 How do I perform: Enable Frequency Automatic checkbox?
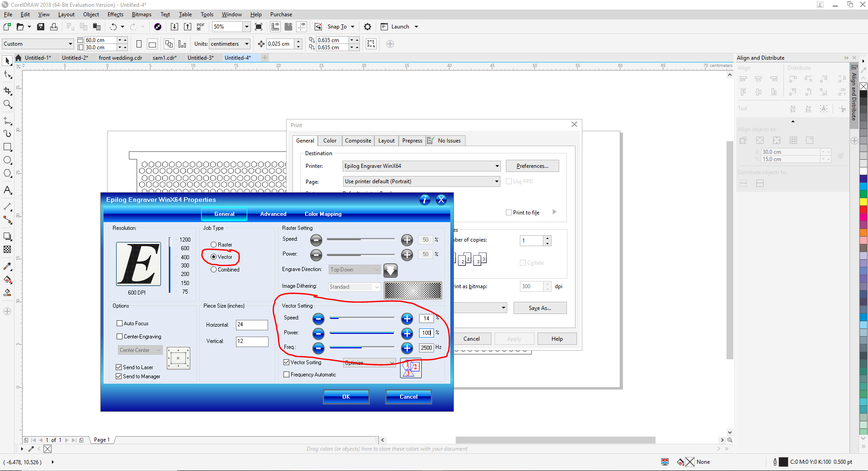(x=287, y=375)
